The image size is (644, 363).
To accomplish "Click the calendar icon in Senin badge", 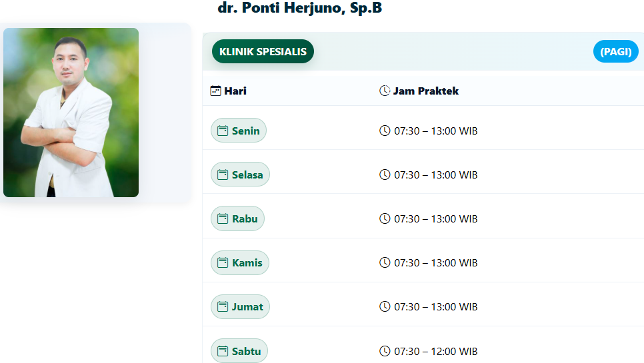I will tap(223, 131).
